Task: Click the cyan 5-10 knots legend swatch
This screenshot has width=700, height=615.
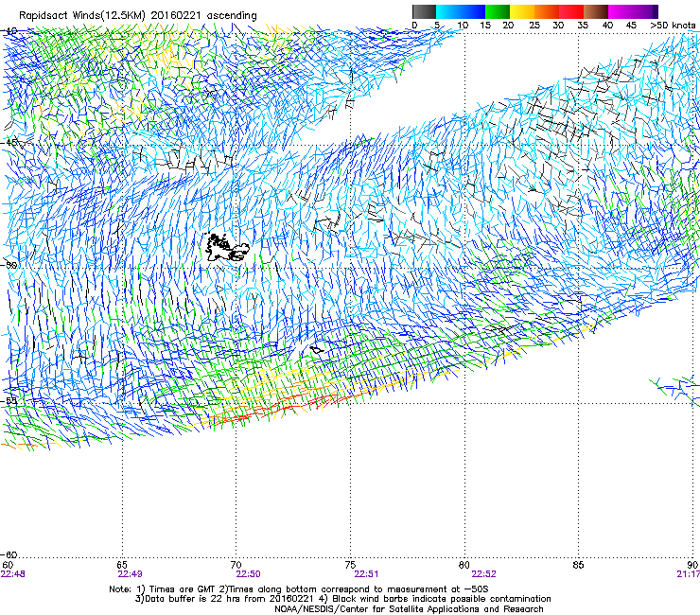Action: coord(448,11)
